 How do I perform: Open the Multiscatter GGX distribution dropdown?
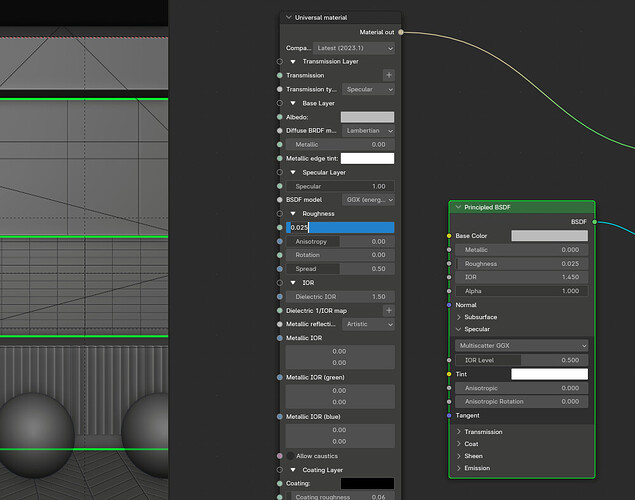(x=522, y=346)
